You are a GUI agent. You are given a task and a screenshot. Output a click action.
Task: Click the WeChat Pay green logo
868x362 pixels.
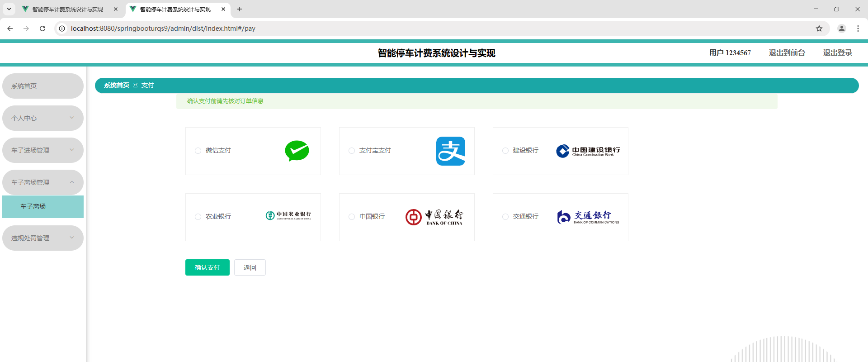pyautogui.click(x=297, y=151)
